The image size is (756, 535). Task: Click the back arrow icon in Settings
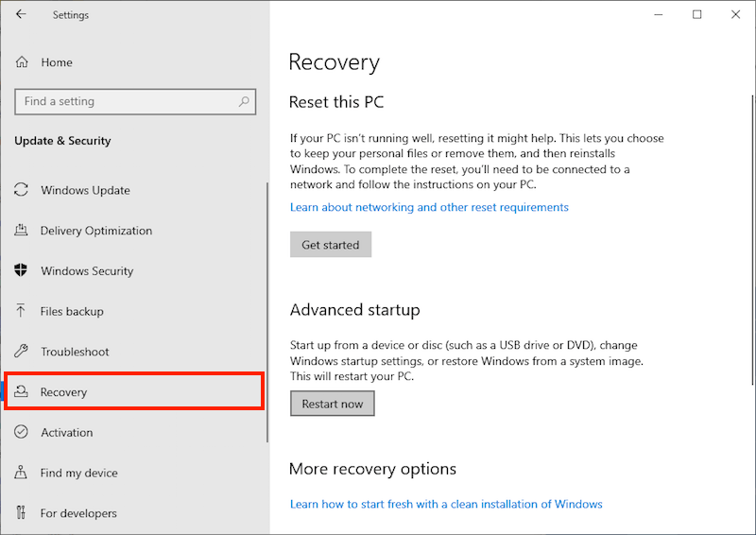click(21, 14)
